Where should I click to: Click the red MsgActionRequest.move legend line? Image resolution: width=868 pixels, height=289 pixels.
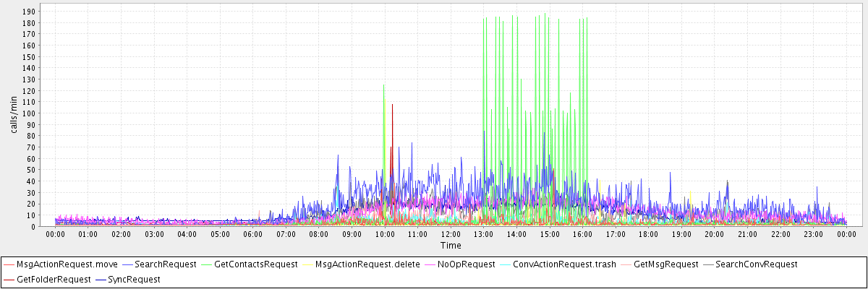(9, 264)
